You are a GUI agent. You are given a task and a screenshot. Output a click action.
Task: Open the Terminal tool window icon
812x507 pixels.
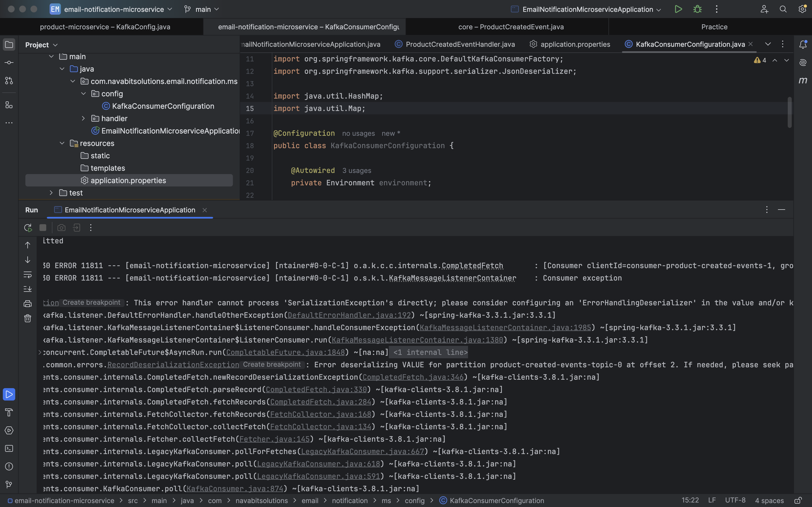click(x=9, y=448)
